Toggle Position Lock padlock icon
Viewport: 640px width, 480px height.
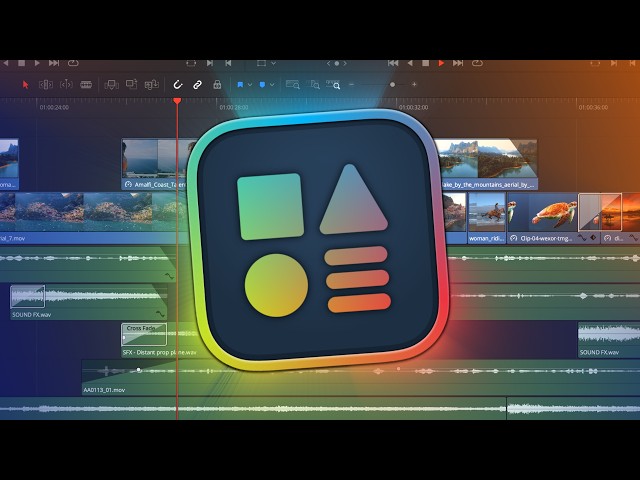click(217, 84)
